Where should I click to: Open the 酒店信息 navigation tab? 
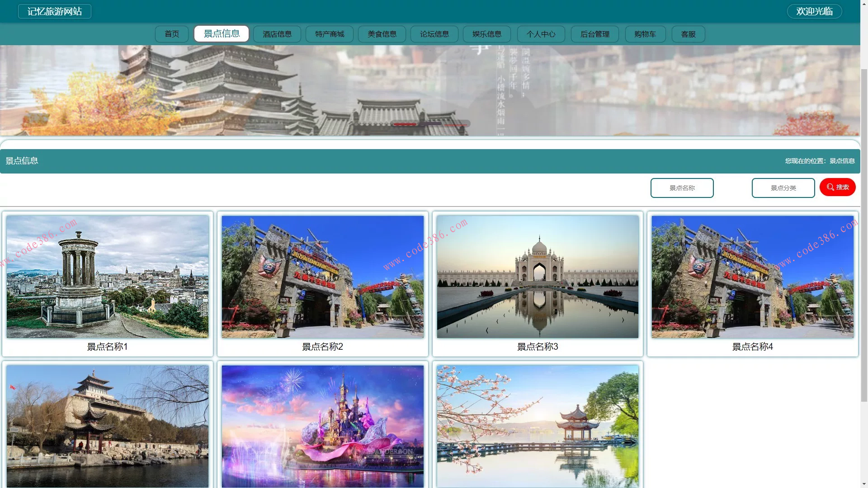coord(277,34)
